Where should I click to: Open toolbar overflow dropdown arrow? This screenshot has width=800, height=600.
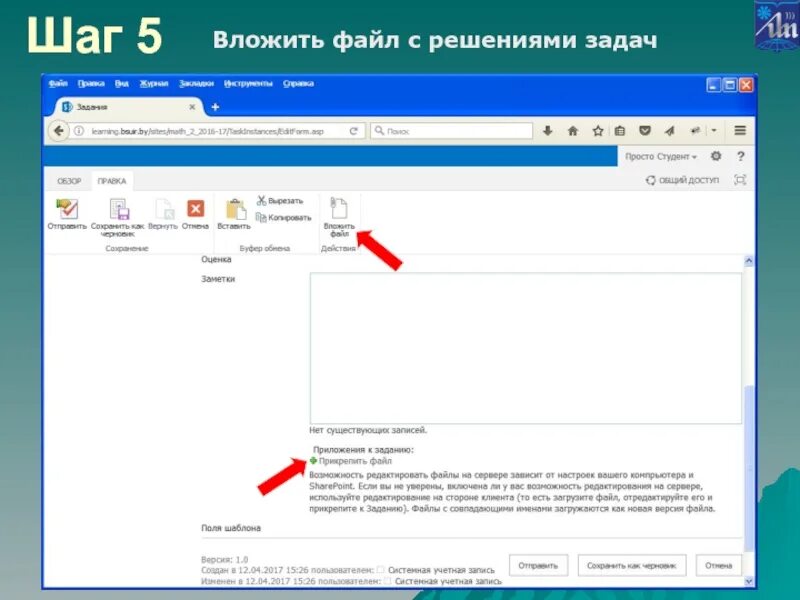pyautogui.click(x=714, y=131)
